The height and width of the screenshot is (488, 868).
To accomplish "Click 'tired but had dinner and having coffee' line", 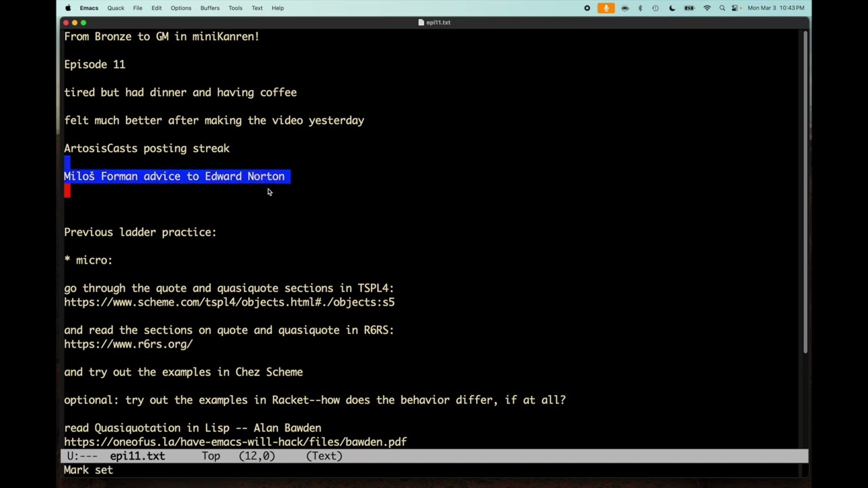I will 180,92.
